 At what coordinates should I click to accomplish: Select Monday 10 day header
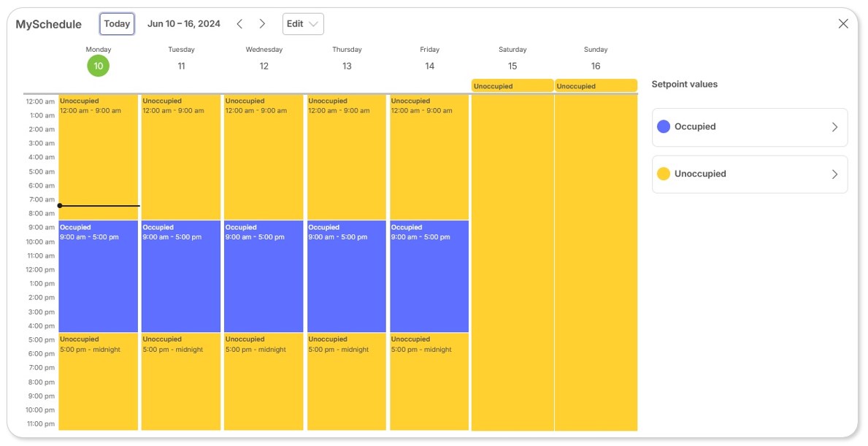click(99, 61)
